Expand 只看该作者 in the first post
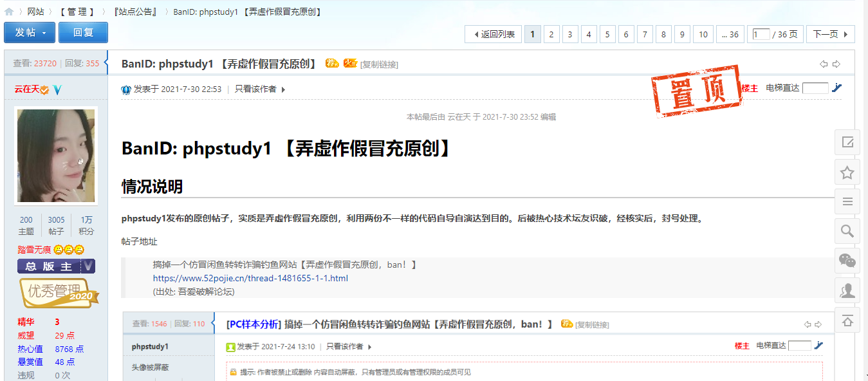The height and width of the screenshot is (381, 868). [260, 89]
